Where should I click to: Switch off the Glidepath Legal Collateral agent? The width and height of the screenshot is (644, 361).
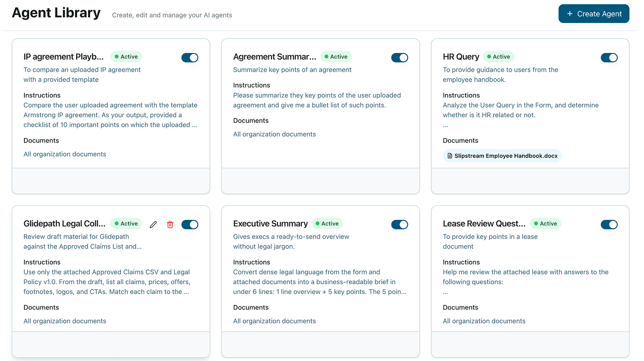pyautogui.click(x=190, y=225)
